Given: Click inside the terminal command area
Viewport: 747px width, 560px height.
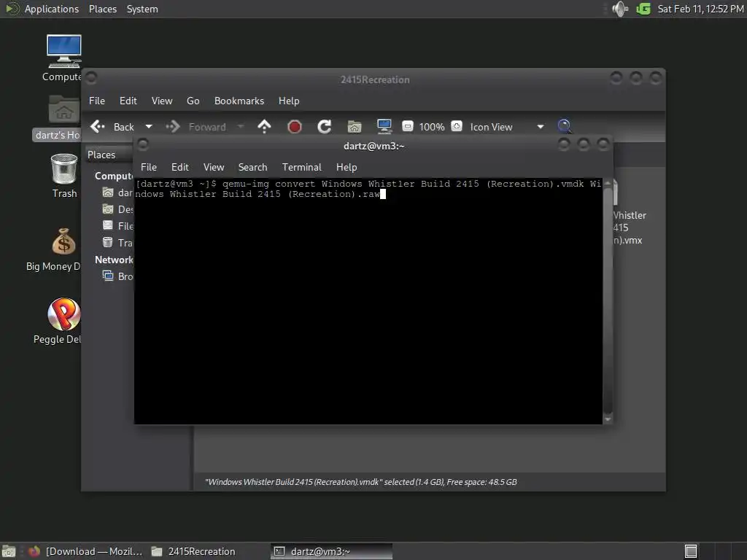Looking at the screenshot, I should pos(368,301).
